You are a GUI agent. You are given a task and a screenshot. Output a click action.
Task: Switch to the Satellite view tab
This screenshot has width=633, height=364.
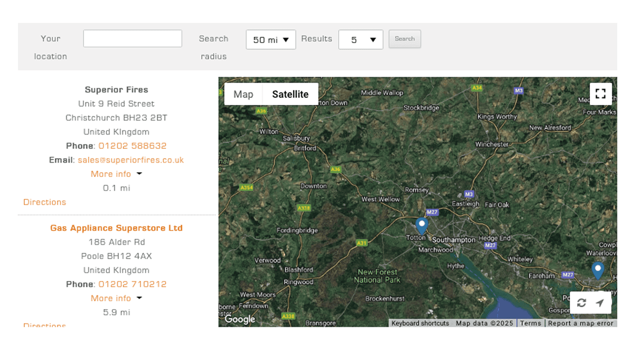290,94
